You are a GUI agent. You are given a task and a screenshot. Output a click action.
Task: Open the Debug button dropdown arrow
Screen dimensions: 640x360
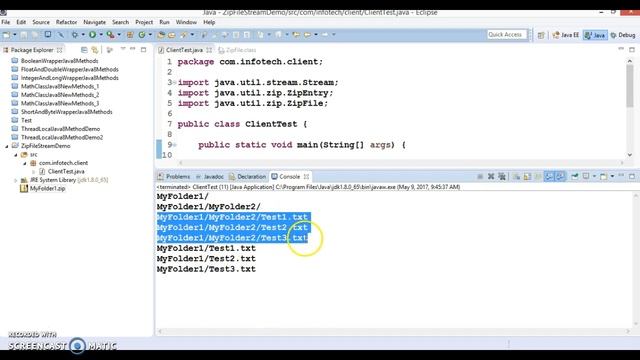[83, 35]
